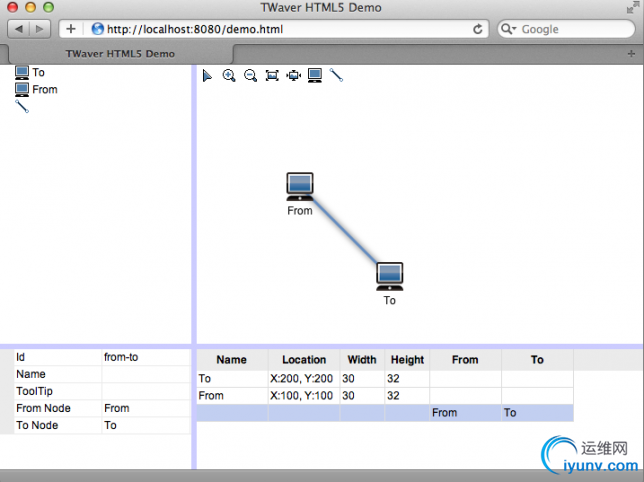The height and width of the screenshot is (482, 644).
Task: Sort table by Width column header
Action: [x=362, y=360]
